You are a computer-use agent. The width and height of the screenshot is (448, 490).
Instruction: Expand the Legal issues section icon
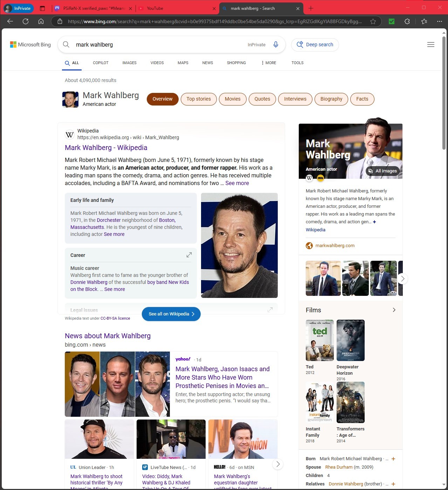(x=270, y=310)
